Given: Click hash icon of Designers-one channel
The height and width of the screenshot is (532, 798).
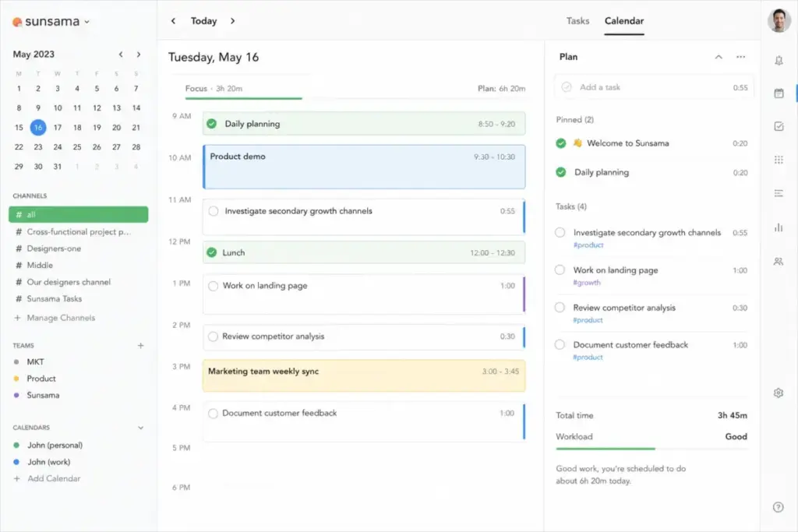Looking at the screenshot, I should 19,248.
